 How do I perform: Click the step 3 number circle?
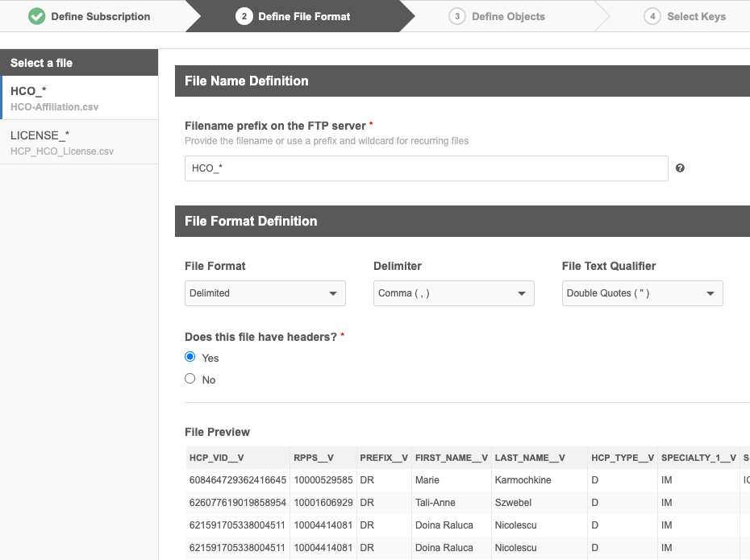(x=457, y=16)
